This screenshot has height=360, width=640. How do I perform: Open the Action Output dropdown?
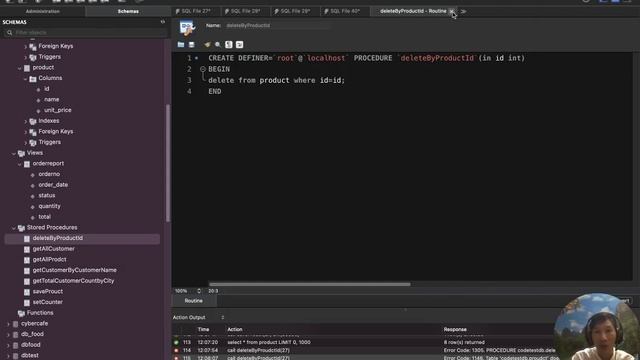pyautogui.click(x=222, y=317)
